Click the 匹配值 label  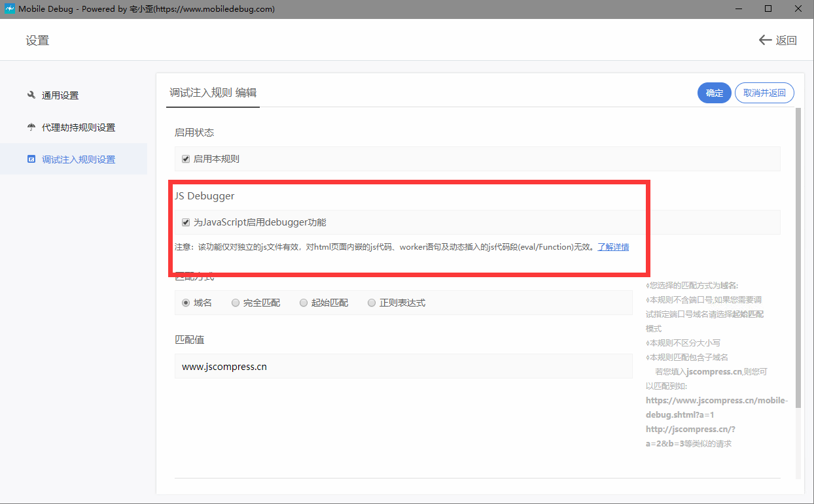coord(189,340)
